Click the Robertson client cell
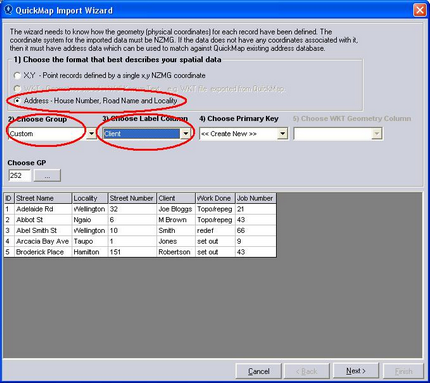This screenshot has width=430, height=383. click(175, 252)
